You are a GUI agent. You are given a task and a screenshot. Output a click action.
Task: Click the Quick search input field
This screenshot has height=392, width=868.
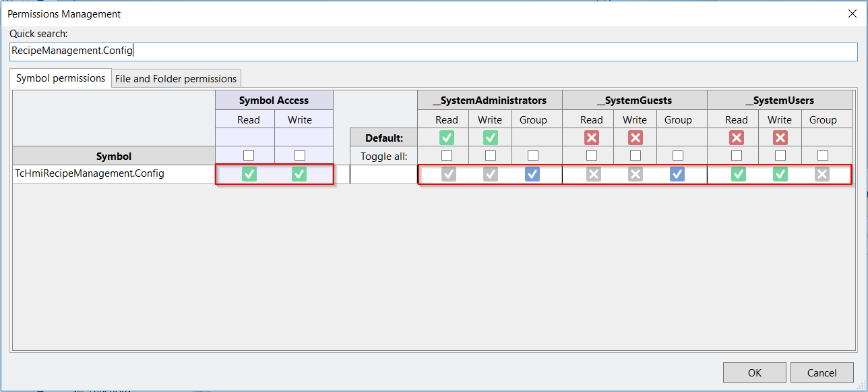pos(433,51)
